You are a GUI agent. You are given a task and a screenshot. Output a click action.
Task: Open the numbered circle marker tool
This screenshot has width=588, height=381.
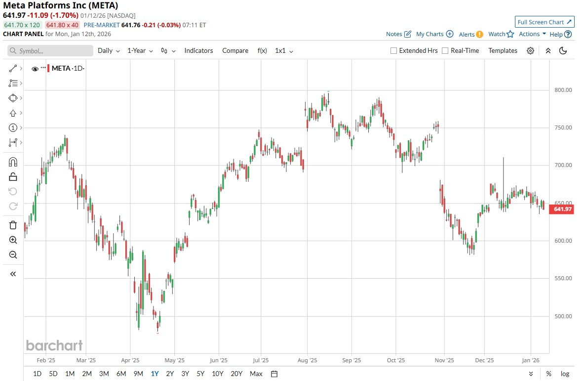point(13,127)
